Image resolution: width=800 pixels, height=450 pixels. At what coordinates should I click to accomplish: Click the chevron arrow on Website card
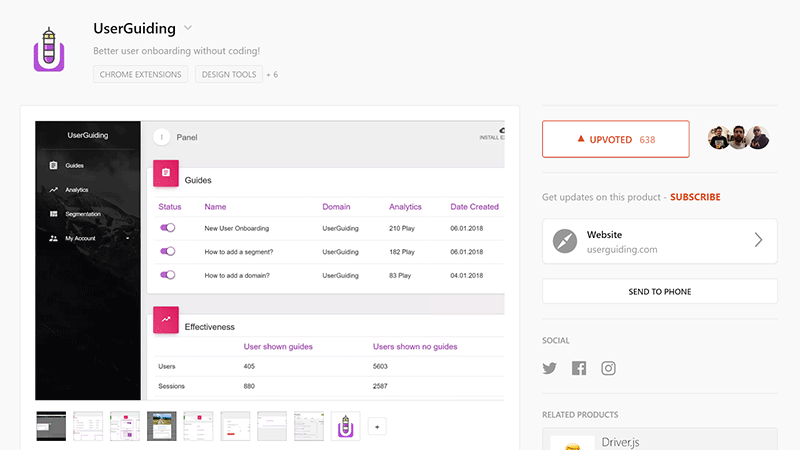click(x=758, y=240)
